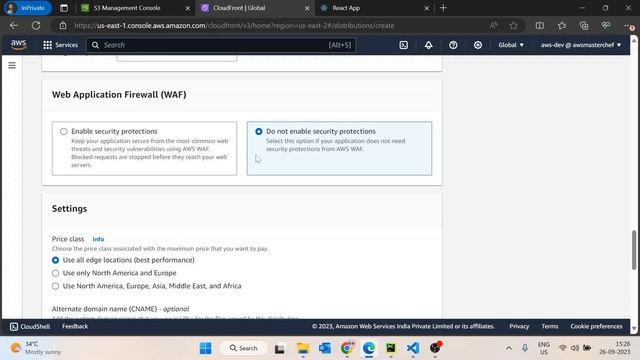Open Edge tab actions menu
The height and width of the screenshot is (360, 640).
coord(64,8)
